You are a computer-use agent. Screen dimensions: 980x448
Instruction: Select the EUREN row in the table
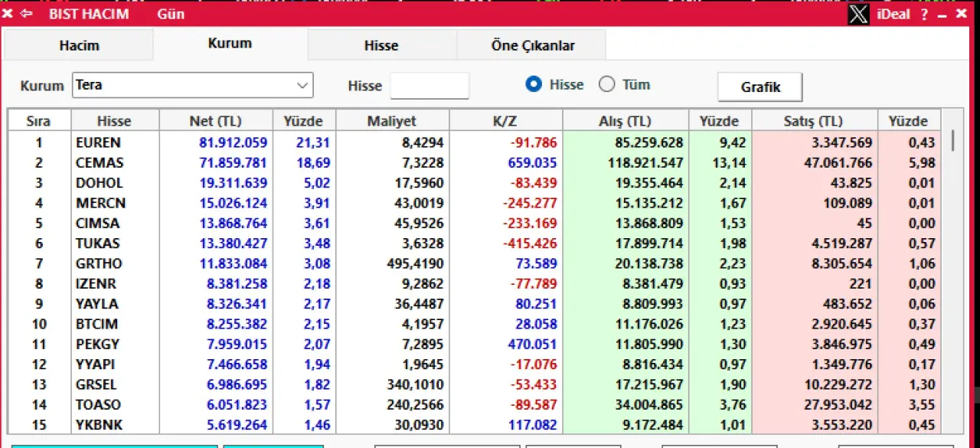tap(98, 142)
